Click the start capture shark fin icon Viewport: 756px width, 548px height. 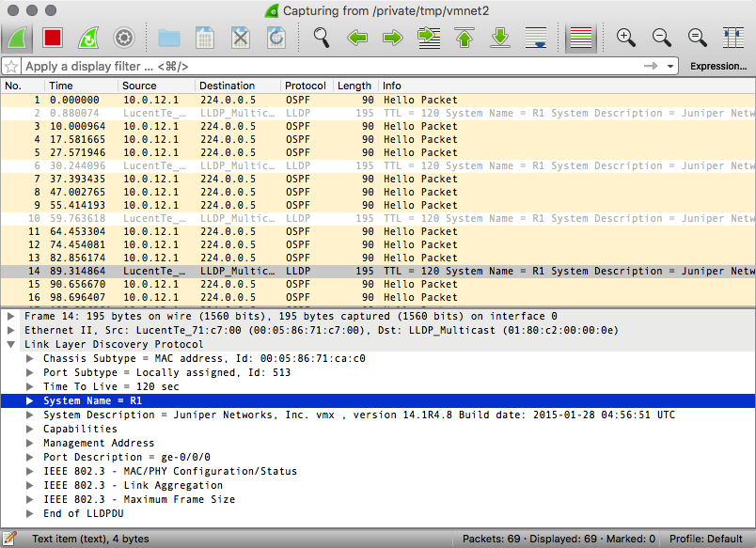pos(17,38)
